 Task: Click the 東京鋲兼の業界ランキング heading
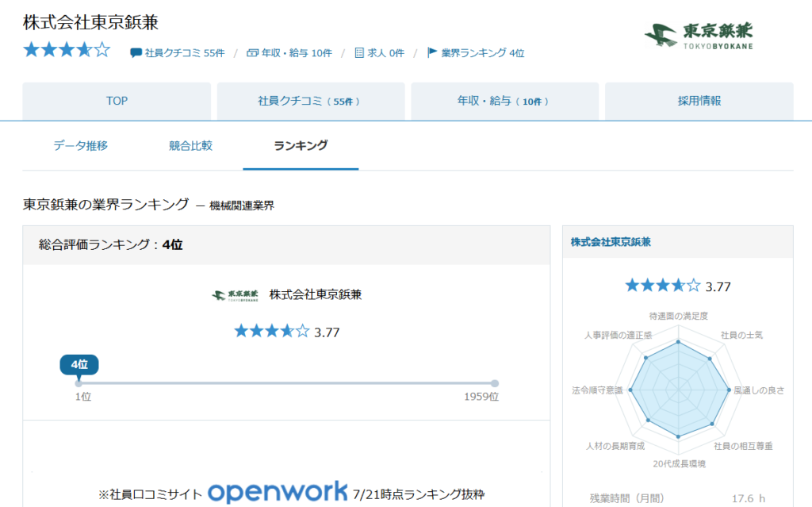click(105, 204)
